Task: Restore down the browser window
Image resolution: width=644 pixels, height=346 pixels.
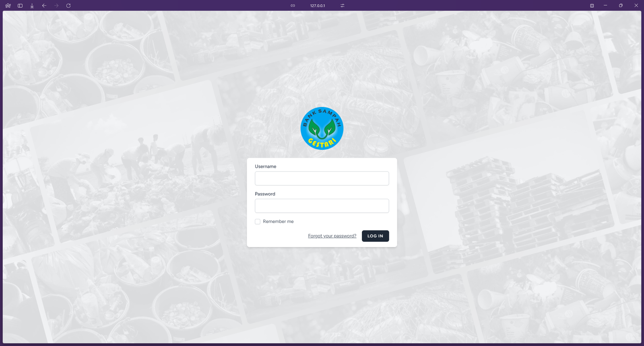Action: coord(621,6)
